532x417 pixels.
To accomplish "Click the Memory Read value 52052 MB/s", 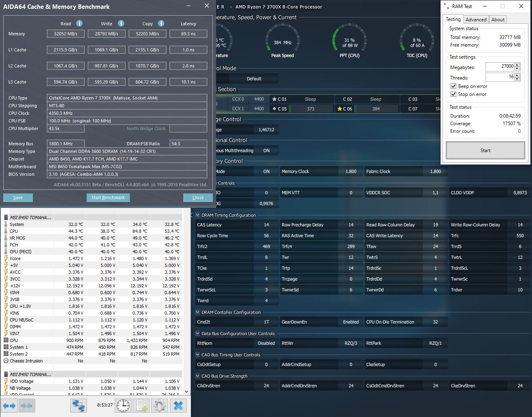I will [x=66, y=34].
